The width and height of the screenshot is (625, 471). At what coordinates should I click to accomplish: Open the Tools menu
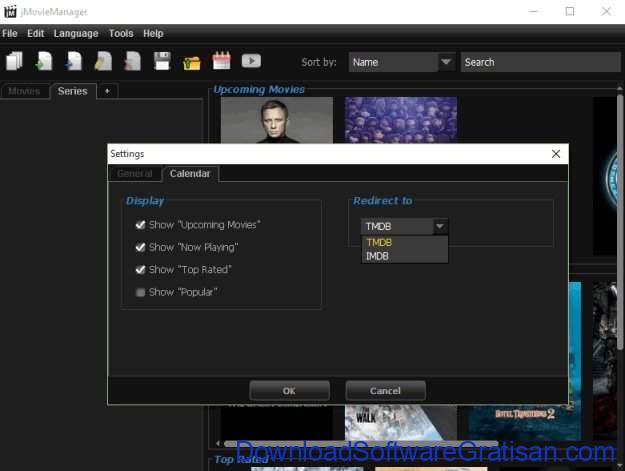point(121,33)
